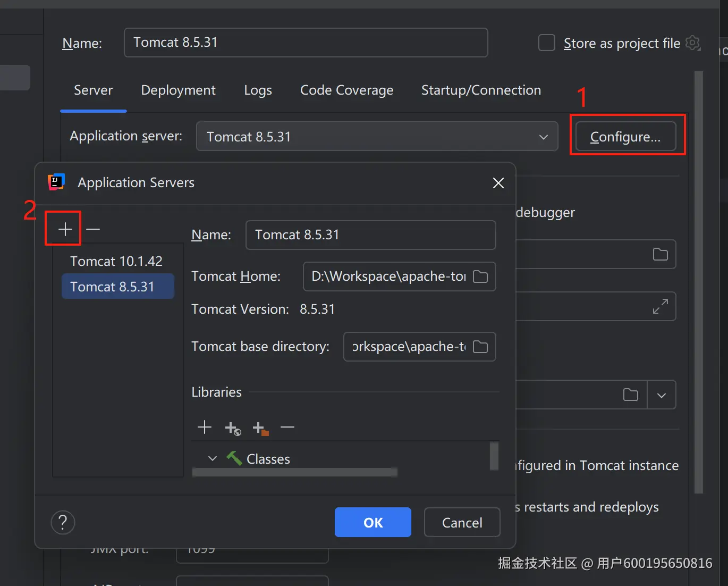Focus the Application Servers Name field
The image size is (728, 586).
(371, 235)
